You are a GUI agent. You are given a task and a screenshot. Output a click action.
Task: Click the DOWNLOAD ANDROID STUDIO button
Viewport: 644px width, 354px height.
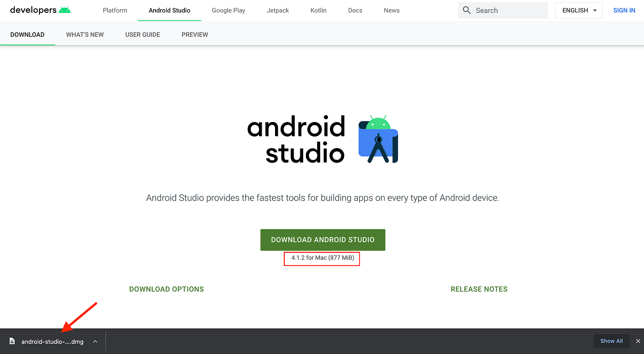[x=323, y=240]
